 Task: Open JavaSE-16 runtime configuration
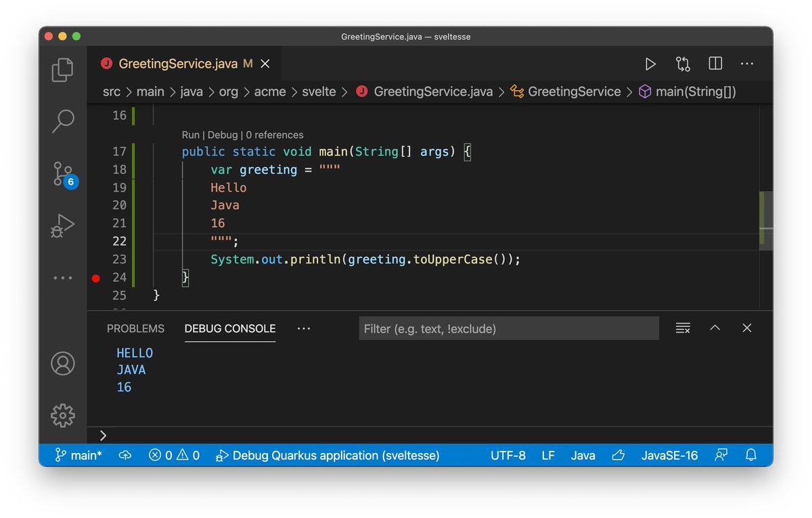pyautogui.click(x=669, y=455)
